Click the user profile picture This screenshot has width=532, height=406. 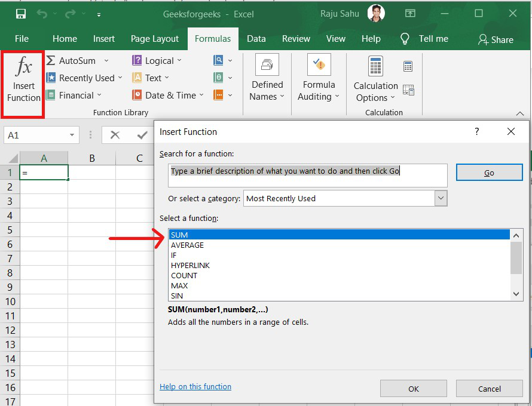pyautogui.click(x=376, y=14)
